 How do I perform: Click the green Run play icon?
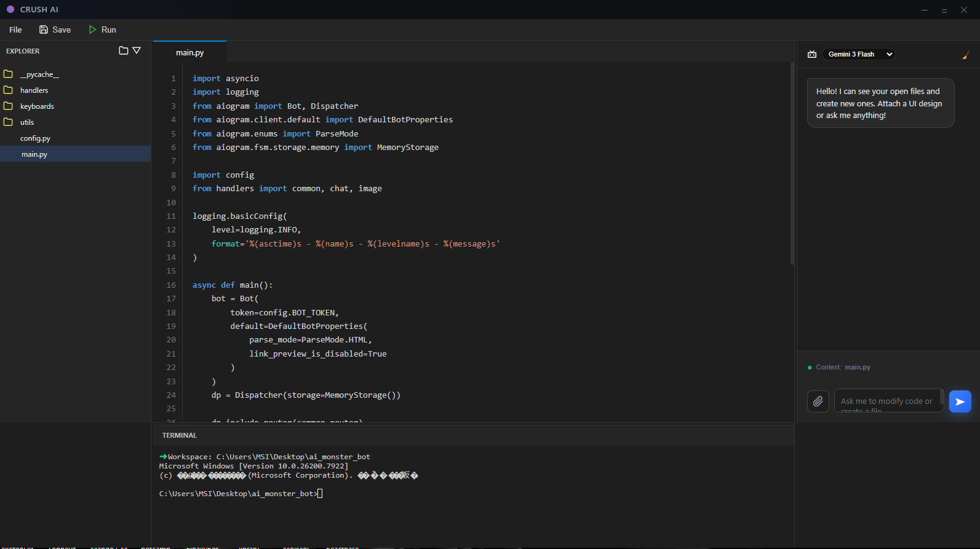click(92, 30)
